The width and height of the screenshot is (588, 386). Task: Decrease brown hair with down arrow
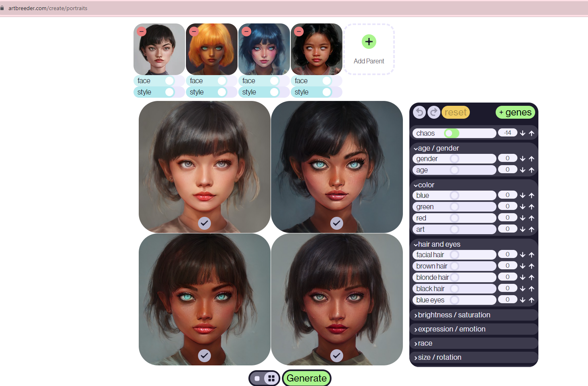[x=523, y=266]
